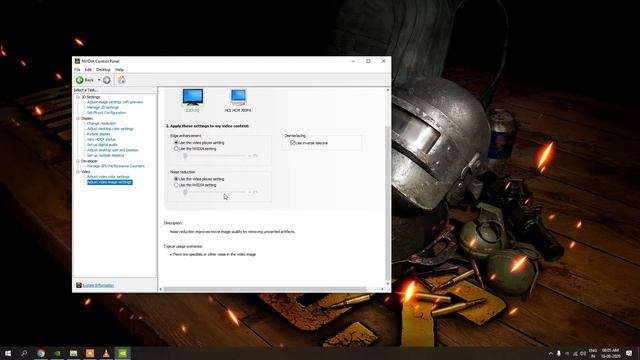
Task: Open Adjust image settings with preview
Action: point(115,102)
